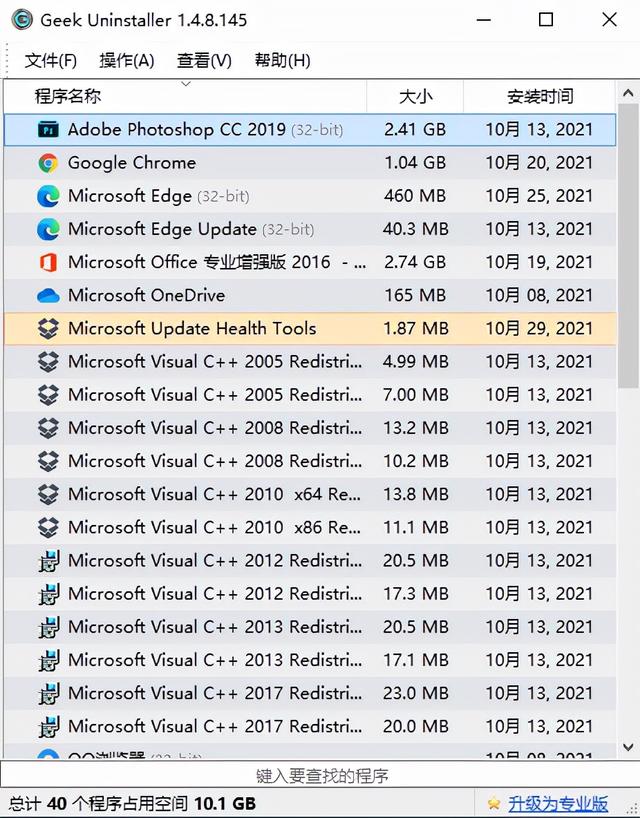
Task: Click the scrollbar up arrow
Action: [x=628, y=93]
